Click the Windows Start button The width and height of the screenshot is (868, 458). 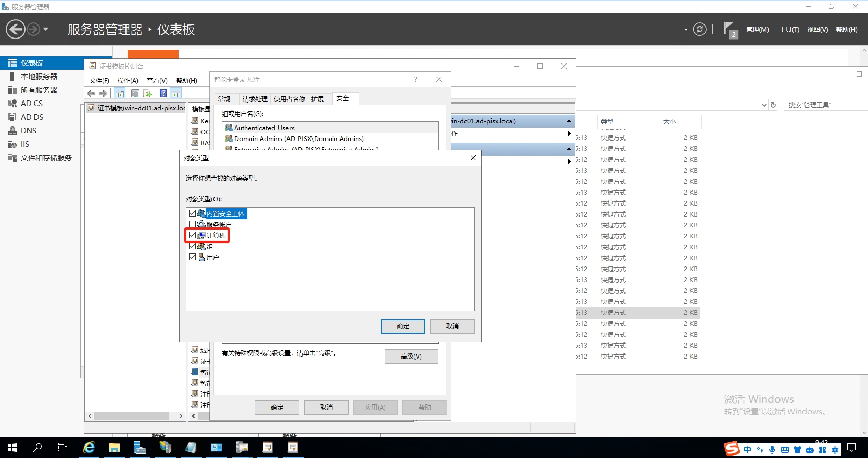tap(12, 448)
